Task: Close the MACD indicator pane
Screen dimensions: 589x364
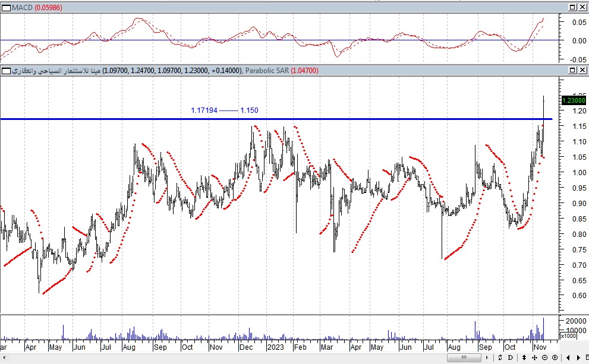Action: click(x=582, y=7)
